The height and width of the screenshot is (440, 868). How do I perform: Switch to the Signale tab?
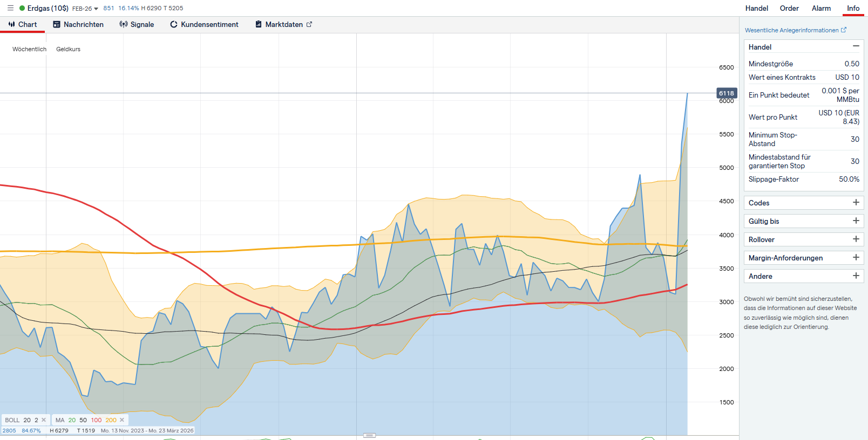[x=137, y=24]
